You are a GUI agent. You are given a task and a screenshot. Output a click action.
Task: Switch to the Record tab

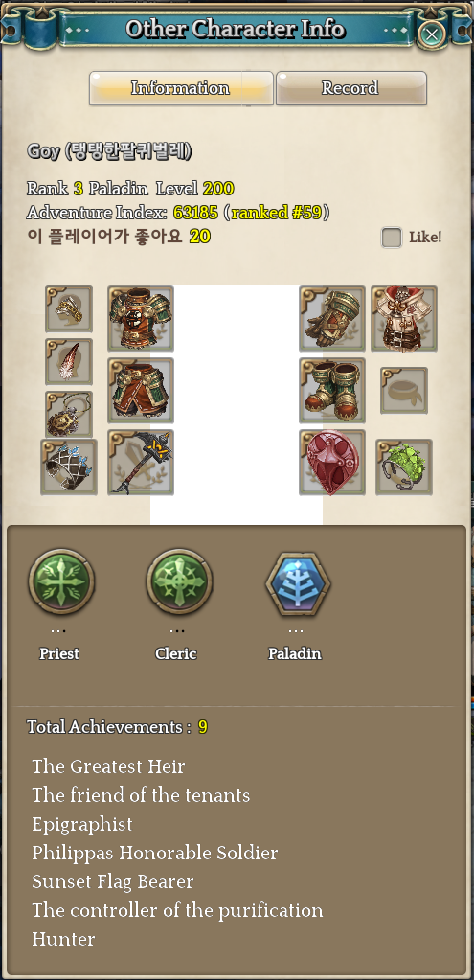tap(351, 88)
